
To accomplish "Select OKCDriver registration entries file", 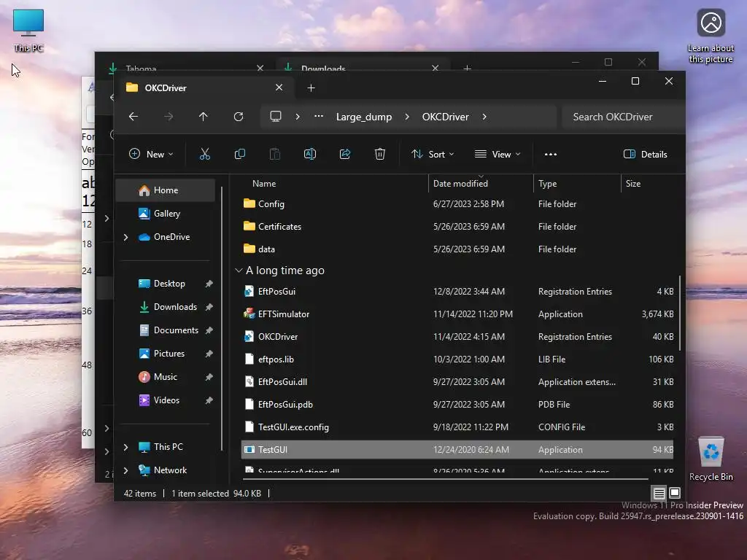I will tap(457, 337).
